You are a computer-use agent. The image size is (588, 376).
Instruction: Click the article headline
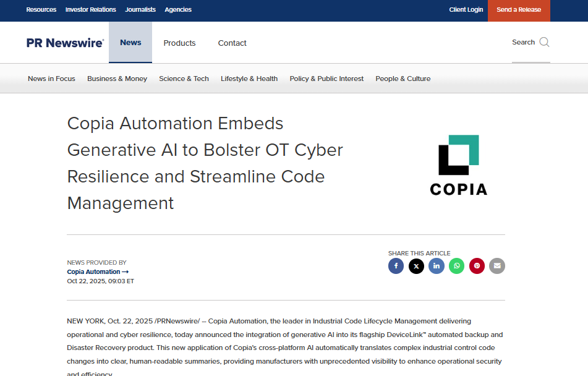tap(205, 163)
